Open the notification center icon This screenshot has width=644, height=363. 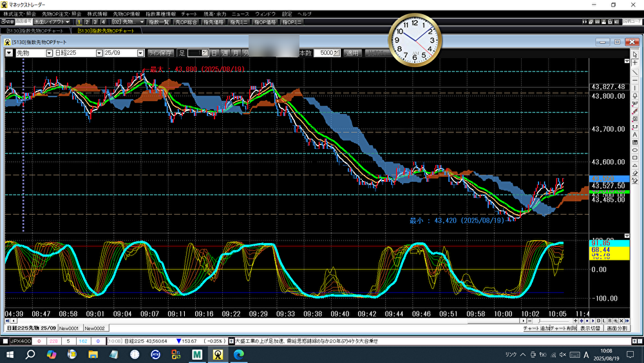click(x=630, y=355)
